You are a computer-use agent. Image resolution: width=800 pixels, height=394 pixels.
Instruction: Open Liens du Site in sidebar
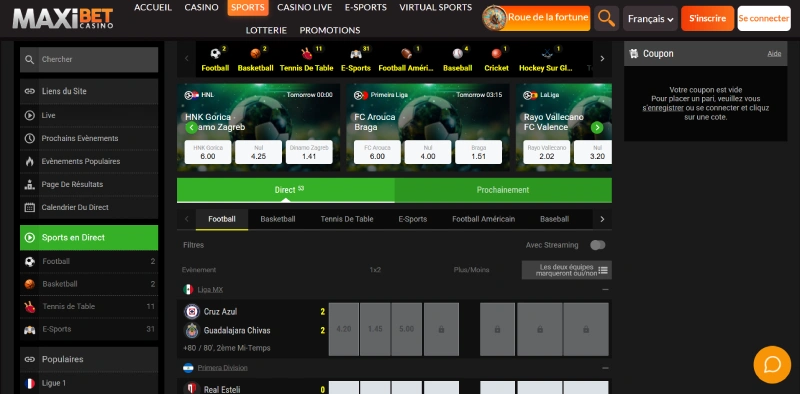(89, 91)
